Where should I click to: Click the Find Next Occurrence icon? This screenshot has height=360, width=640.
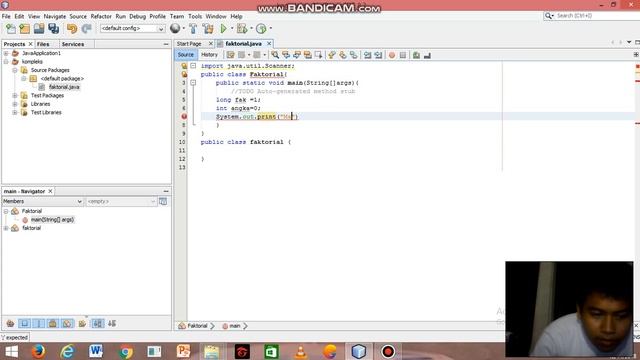pos(297,55)
